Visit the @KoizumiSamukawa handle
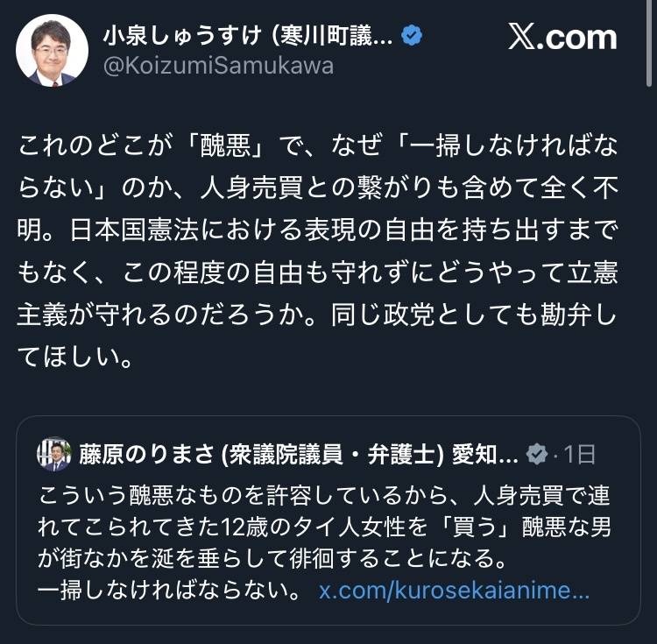 point(218,66)
